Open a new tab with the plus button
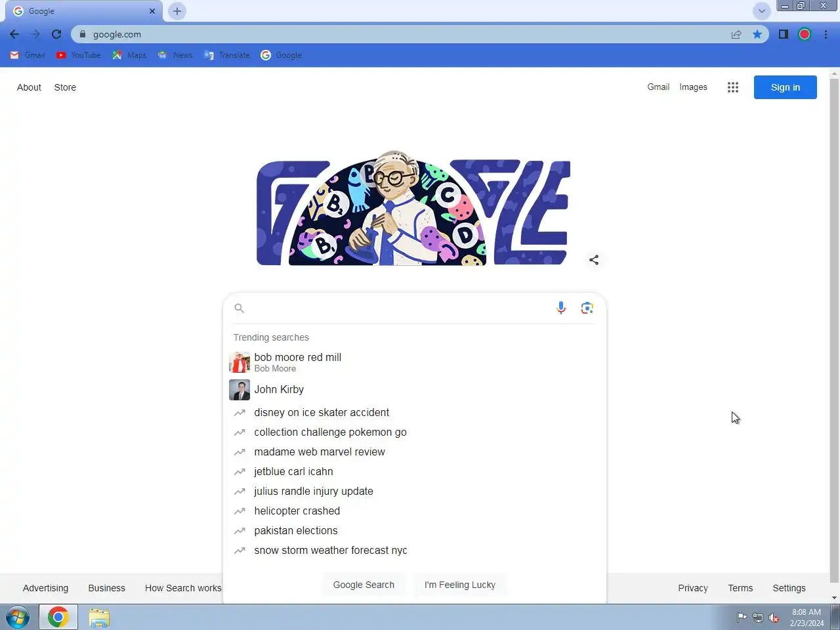This screenshot has width=840, height=630. (177, 11)
